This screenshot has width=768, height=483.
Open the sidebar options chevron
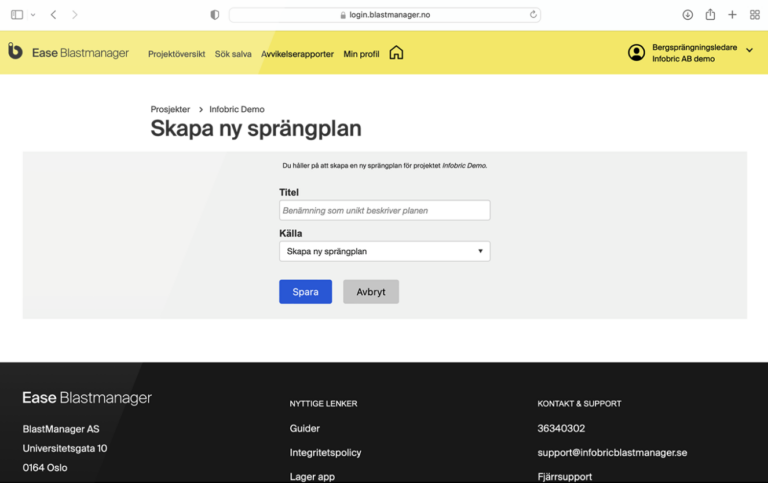[33, 15]
